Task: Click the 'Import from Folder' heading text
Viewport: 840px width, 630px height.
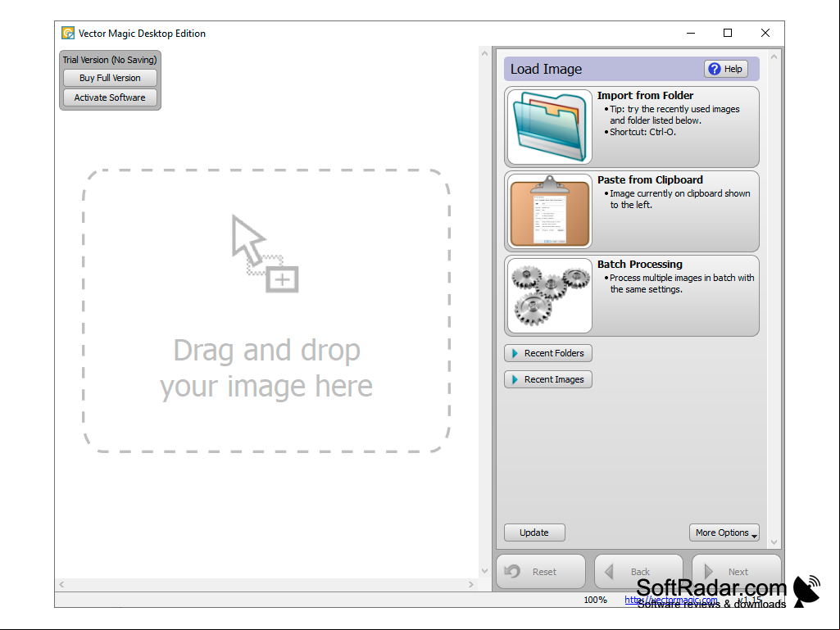Action: point(645,95)
